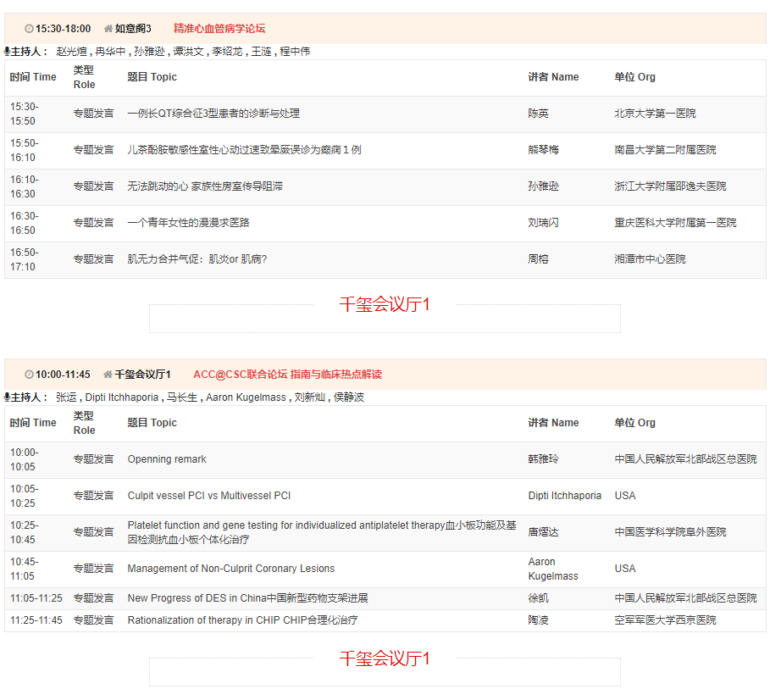This screenshot has height=700, width=770.
Task: Click topic Openning remark
Action: (167, 459)
